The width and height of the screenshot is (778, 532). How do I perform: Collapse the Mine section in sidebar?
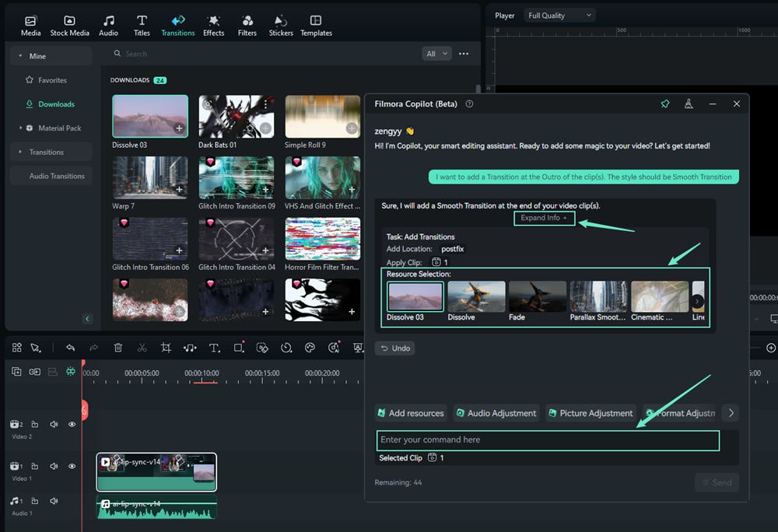(x=20, y=56)
